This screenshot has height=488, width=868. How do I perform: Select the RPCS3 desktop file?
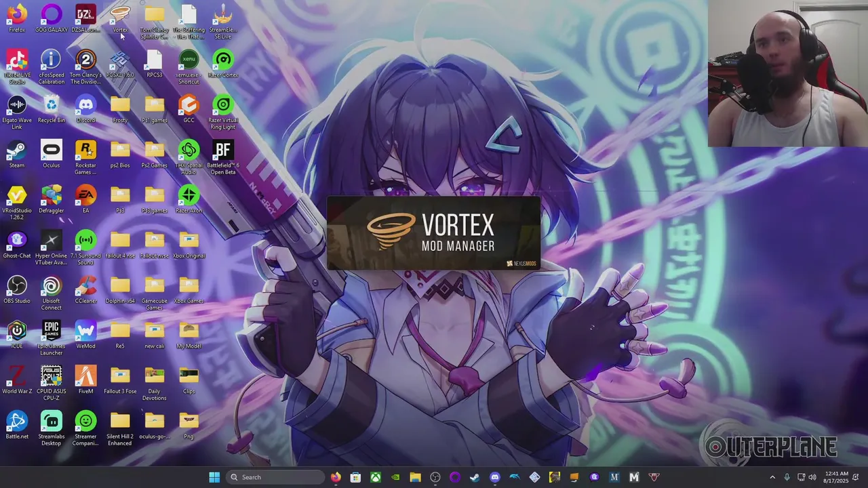pos(155,64)
